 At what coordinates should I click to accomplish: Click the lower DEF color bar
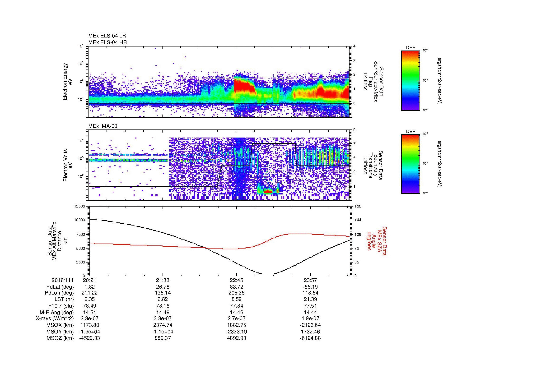(x=410, y=164)
